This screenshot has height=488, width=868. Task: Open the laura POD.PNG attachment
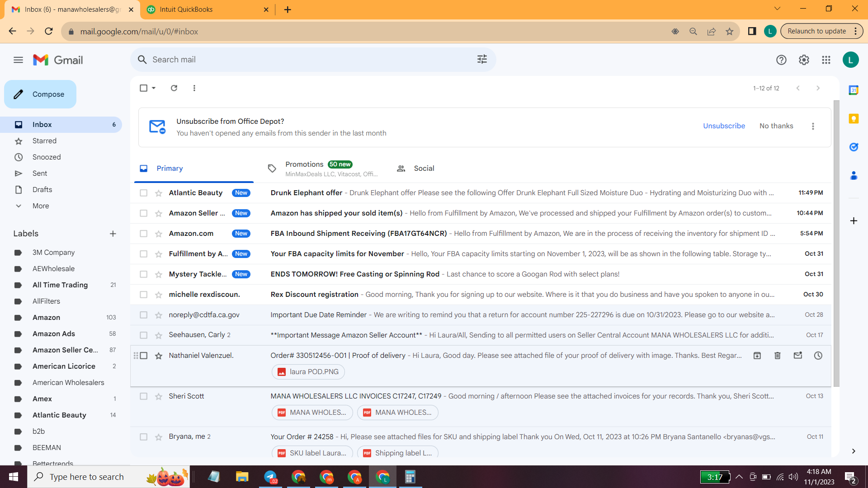308,372
